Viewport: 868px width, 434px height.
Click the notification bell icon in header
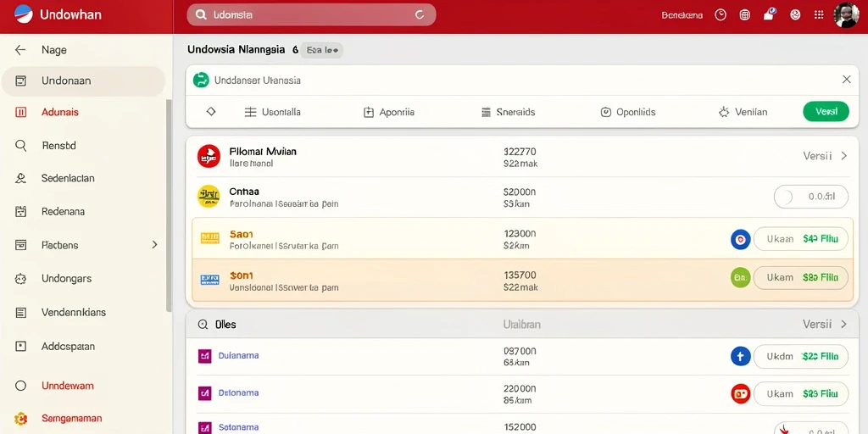(x=769, y=14)
